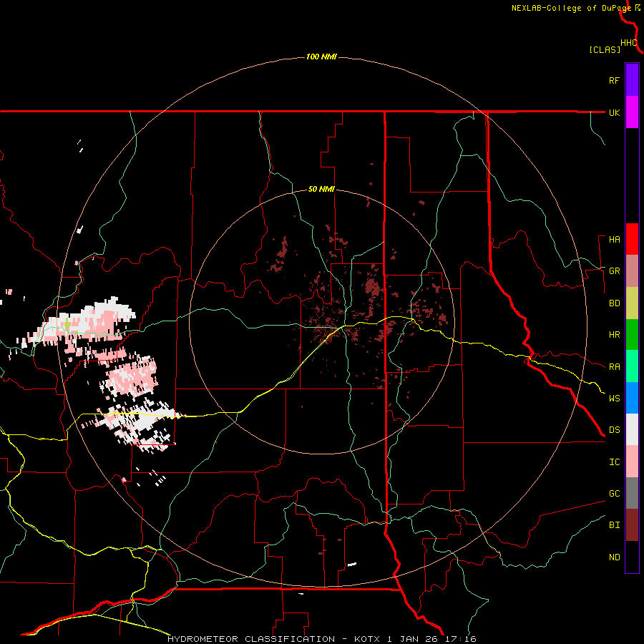Click the HHC product code label
Image resolution: width=644 pixels, height=644 pixels.
[x=629, y=43]
